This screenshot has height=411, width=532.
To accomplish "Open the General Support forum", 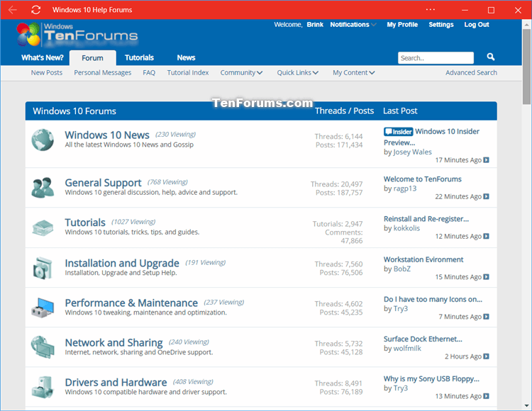I will coord(103,183).
